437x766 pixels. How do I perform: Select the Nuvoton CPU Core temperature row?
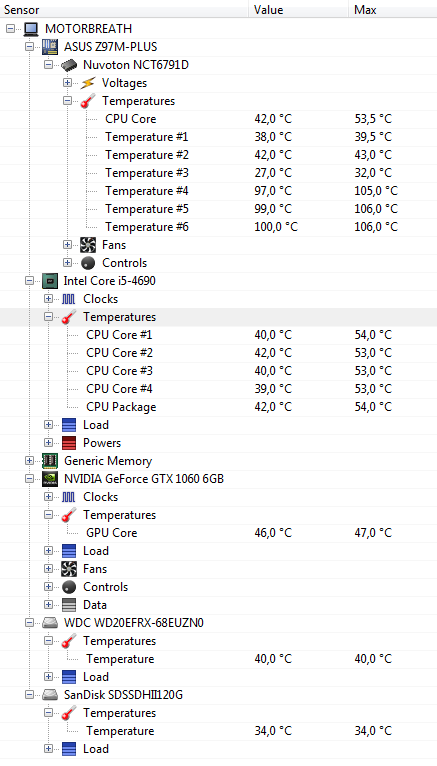tap(218, 119)
